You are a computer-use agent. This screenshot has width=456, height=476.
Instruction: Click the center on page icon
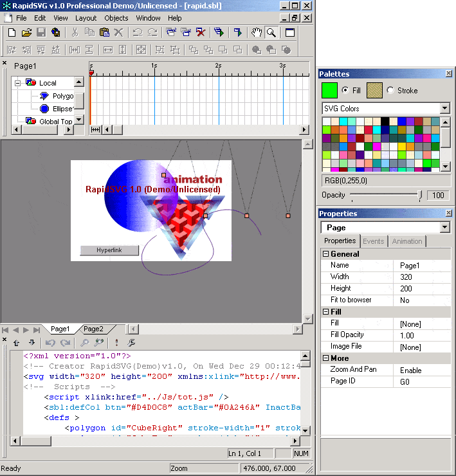coord(141,50)
